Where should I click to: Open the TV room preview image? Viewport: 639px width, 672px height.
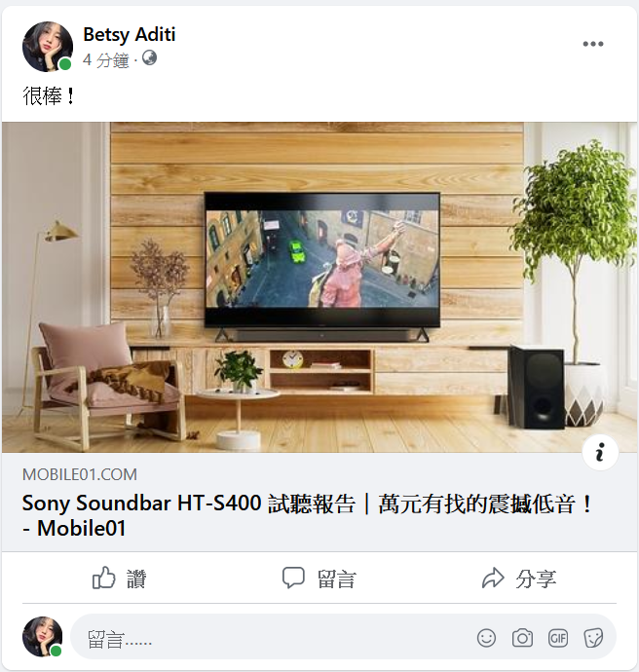click(319, 287)
